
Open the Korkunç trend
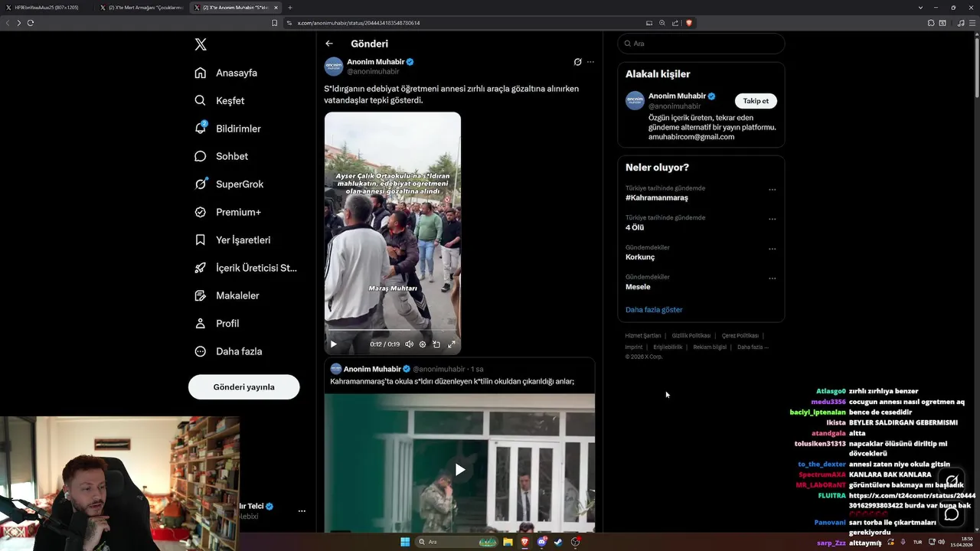tap(640, 257)
